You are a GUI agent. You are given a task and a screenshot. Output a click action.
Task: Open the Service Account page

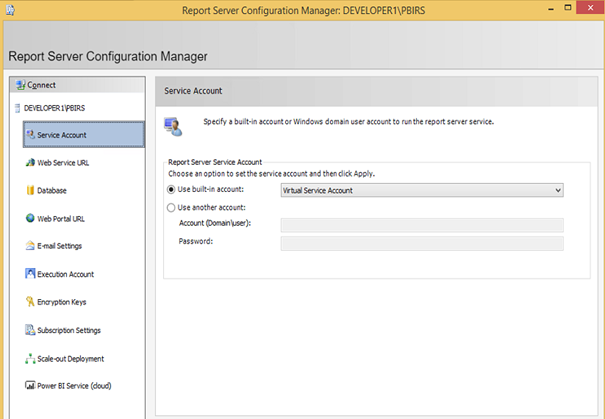(84, 135)
